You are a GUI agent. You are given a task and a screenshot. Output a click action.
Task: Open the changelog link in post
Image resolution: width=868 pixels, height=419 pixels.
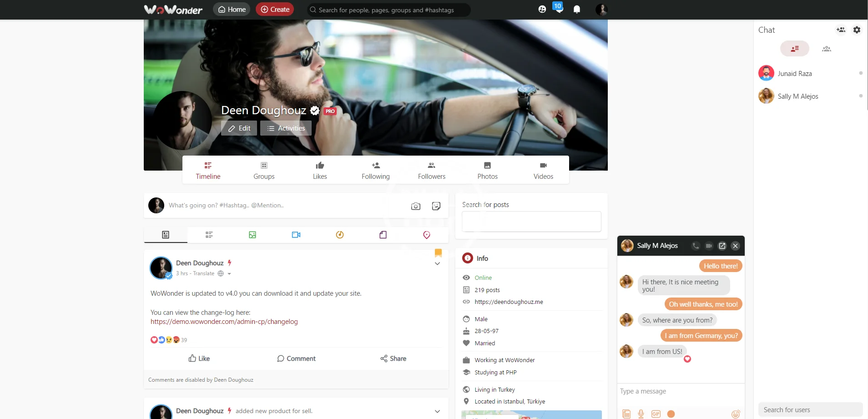point(224,322)
